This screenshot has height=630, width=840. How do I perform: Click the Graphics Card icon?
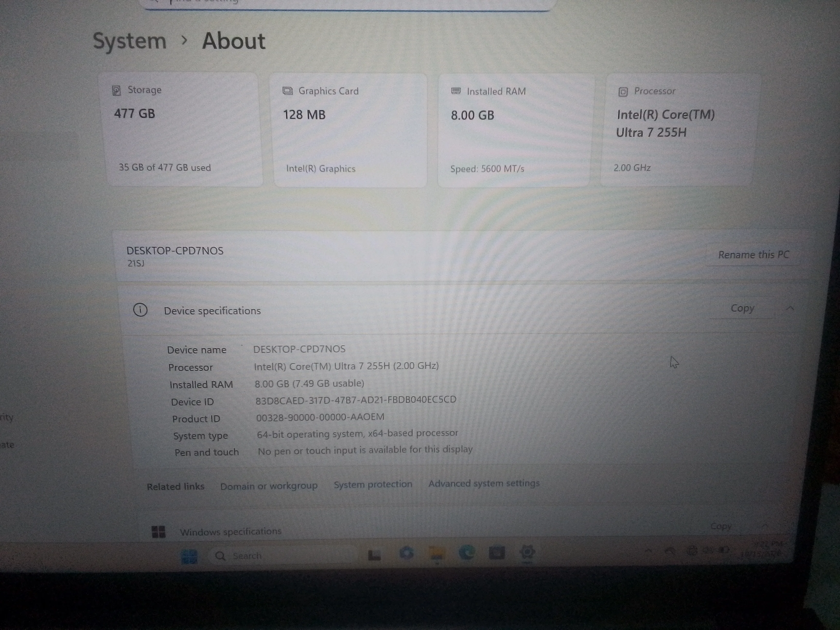point(287,91)
